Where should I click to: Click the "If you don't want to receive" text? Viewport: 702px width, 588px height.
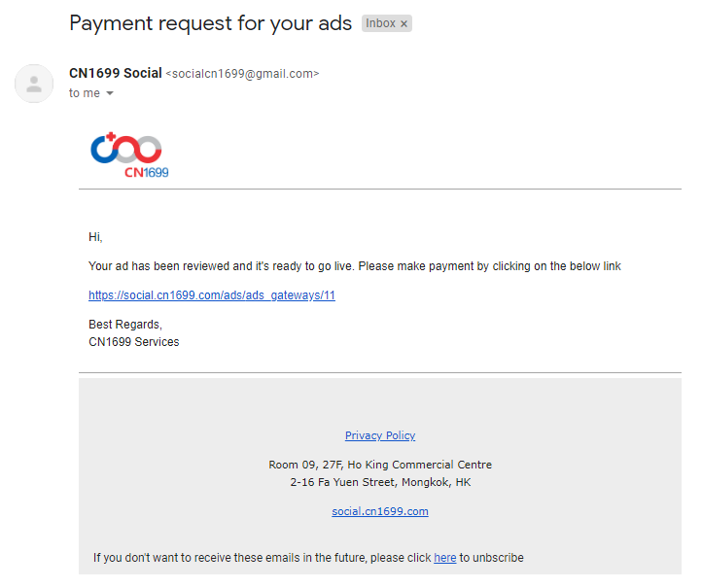pos(262,558)
